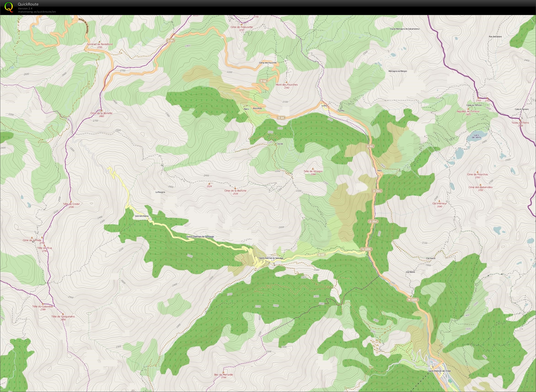Screen dimensions: 536x392
Task: Click the Tête du Colombier peak triangle
Action: [x=43, y=304]
